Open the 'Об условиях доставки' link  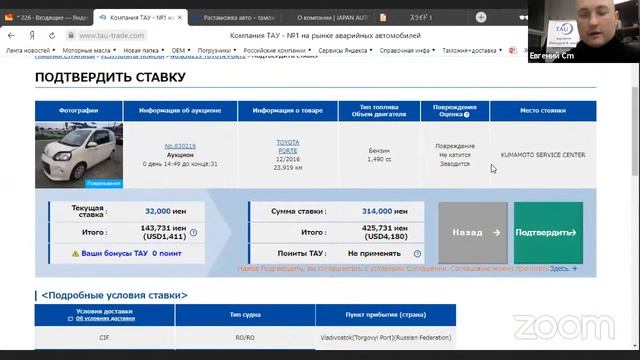tap(105, 318)
